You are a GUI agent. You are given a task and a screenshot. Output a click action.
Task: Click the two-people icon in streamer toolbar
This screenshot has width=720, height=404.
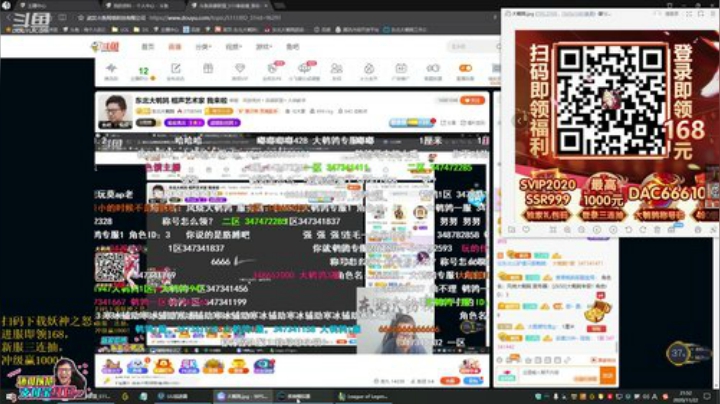point(336,68)
